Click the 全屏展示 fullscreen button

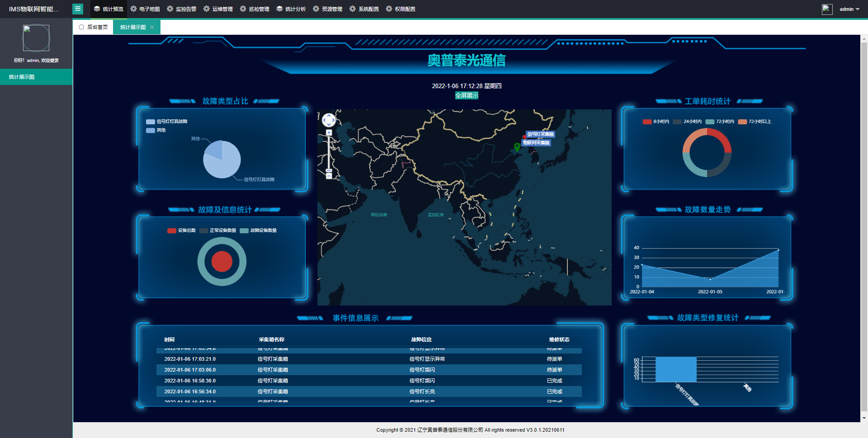point(467,95)
